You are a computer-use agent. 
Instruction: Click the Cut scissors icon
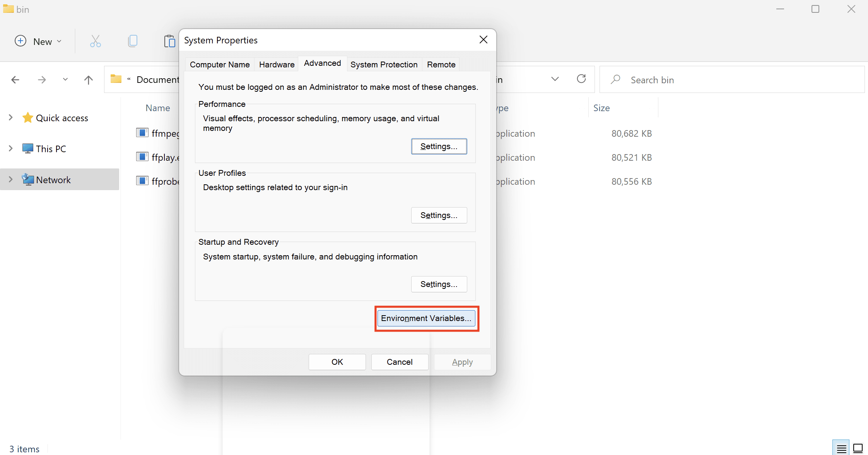[x=95, y=41]
